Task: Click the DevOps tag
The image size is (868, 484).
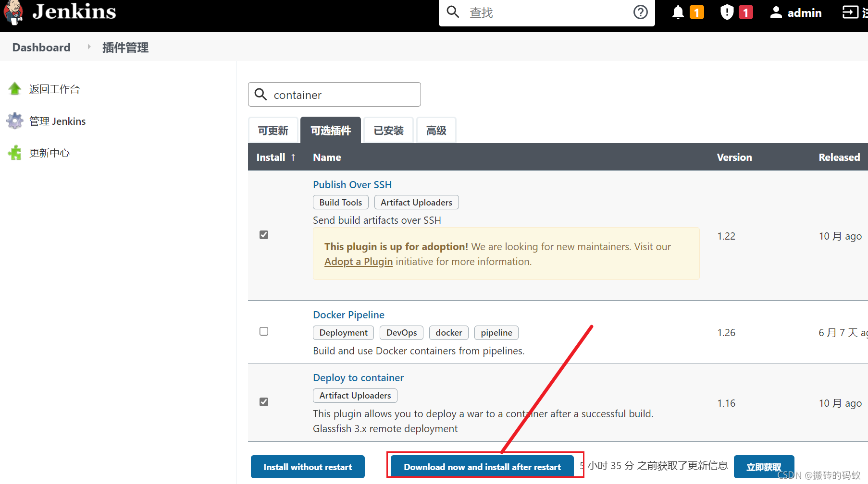Action: tap(402, 332)
